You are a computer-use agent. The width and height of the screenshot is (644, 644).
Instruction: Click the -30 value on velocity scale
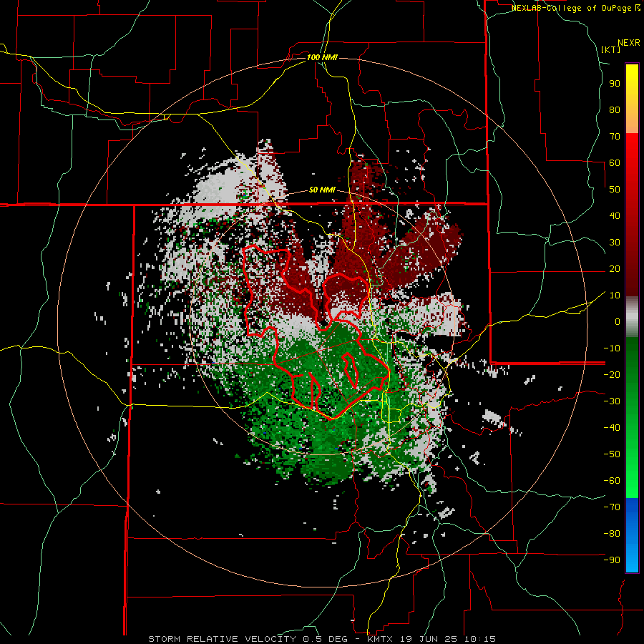[612, 401]
